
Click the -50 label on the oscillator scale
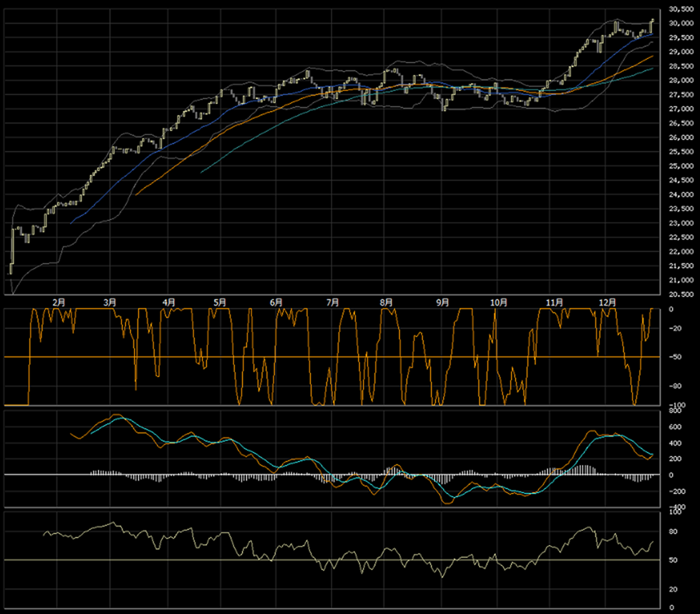[675, 357]
